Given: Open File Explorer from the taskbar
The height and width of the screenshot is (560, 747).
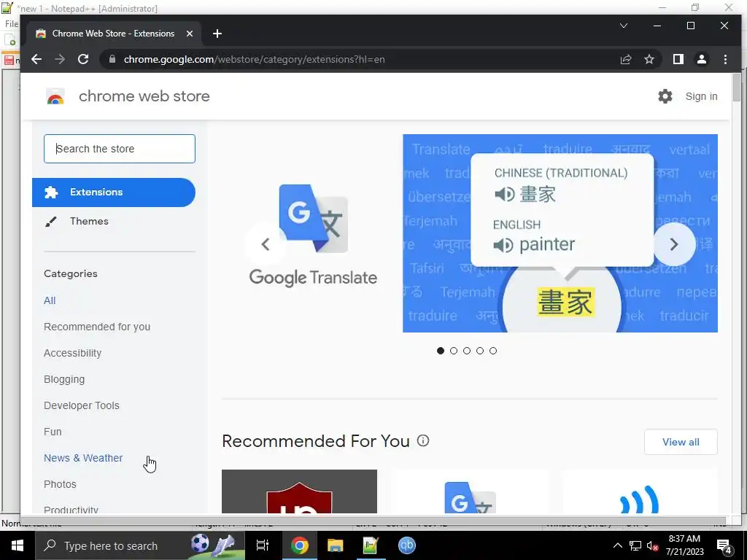Looking at the screenshot, I should click(x=336, y=545).
